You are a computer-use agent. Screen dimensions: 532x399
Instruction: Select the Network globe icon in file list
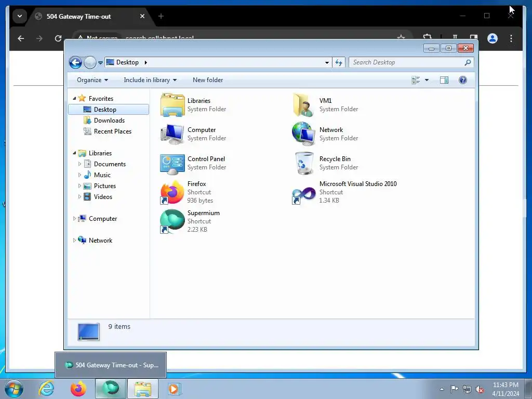point(303,134)
